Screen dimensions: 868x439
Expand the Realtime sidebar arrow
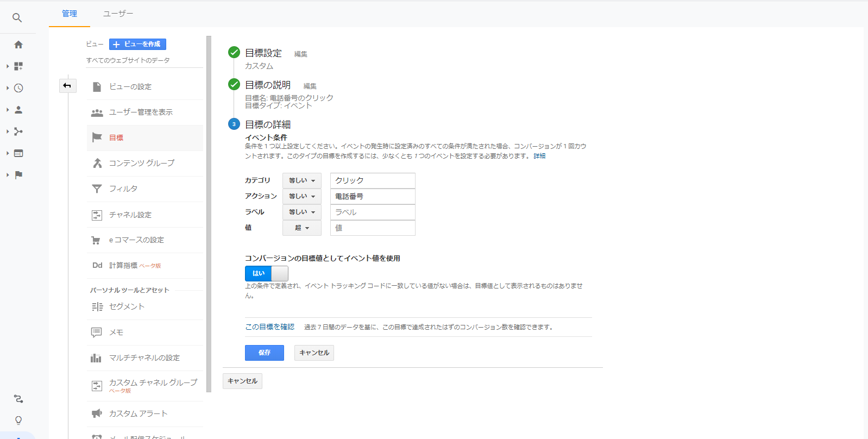tap(8, 88)
